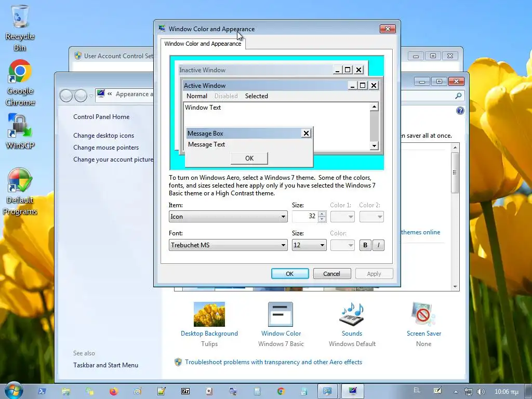The image size is (532, 399).
Task: Click the Window Color icon
Action: (281, 314)
